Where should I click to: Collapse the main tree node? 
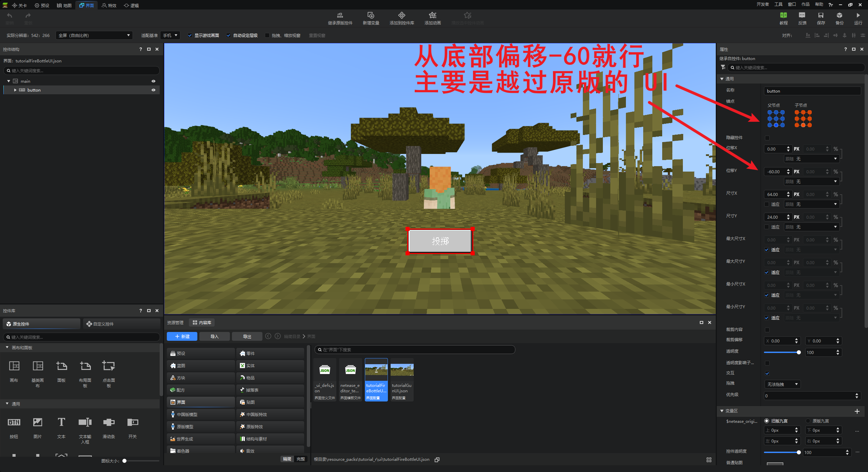point(8,81)
